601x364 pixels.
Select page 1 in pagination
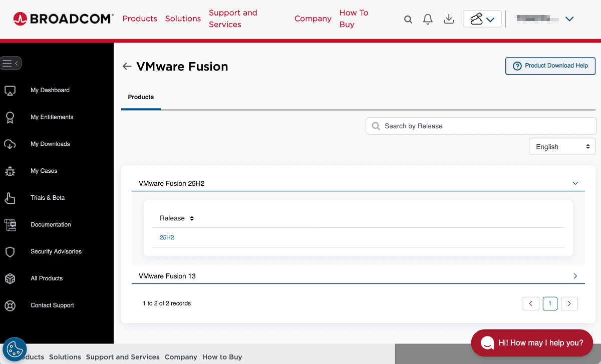tap(550, 303)
